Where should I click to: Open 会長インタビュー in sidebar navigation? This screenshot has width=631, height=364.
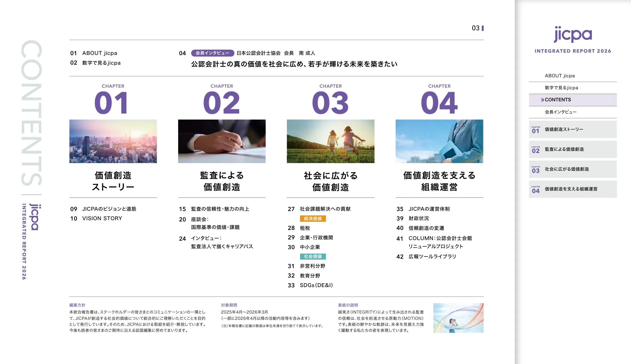tap(573, 112)
